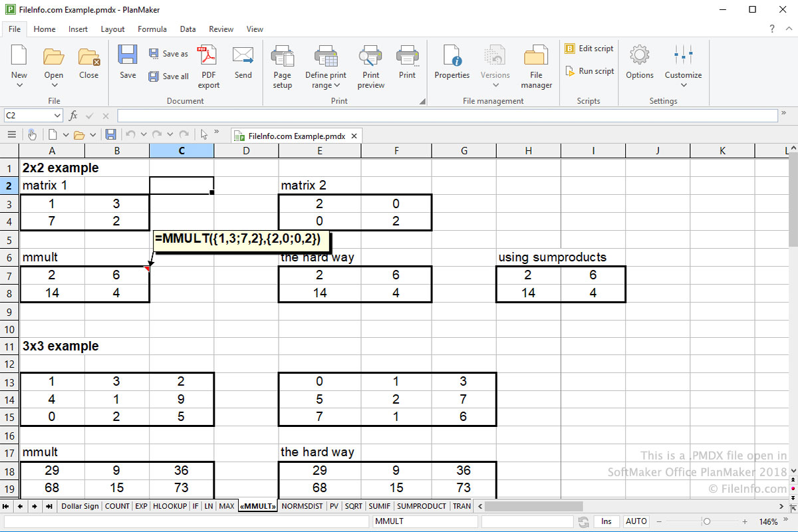The image size is (798, 532).
Task: Click the 146% zoom level
Action: pos(768,522)
